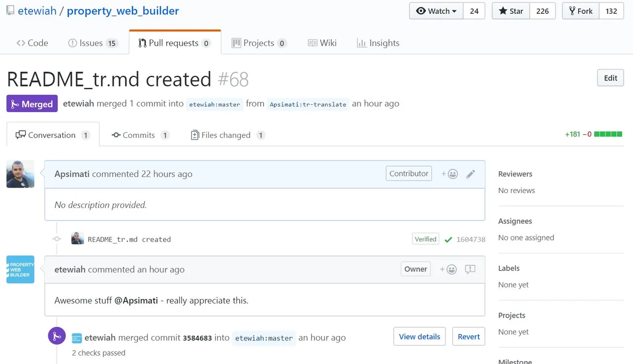The height and width of the screenshot is (364, 633).
Task: Open the Watch dropdown button
Action: tap(436, 11)
